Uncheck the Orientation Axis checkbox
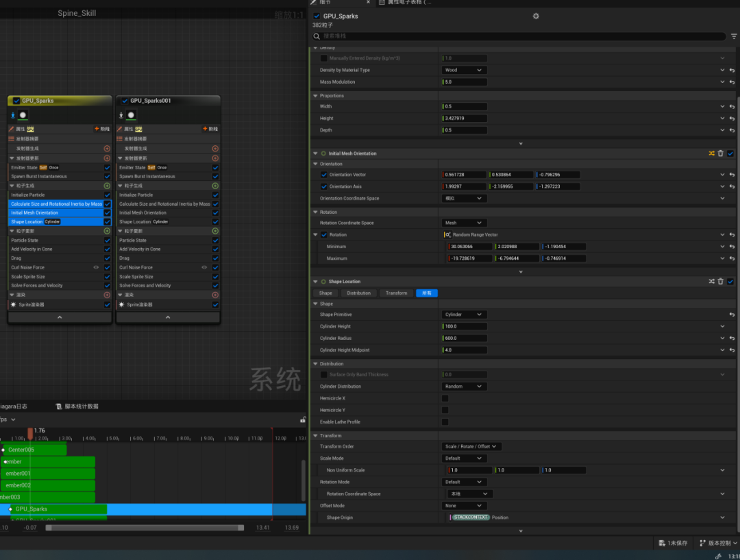740x560 pixels. click(x=323, y=186)
